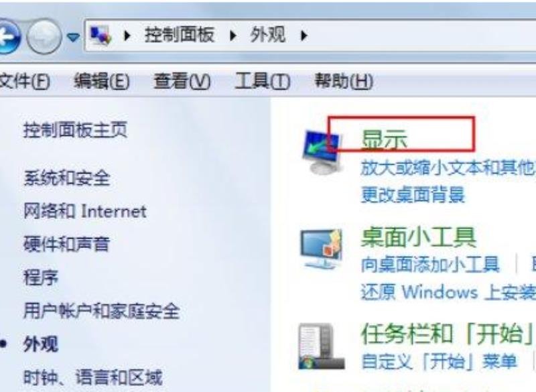Click 更改桌面背景 link

point(413,194)
